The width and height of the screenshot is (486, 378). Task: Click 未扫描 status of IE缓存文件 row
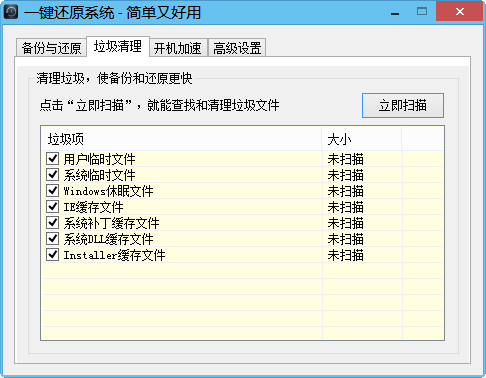click(345, 207)
